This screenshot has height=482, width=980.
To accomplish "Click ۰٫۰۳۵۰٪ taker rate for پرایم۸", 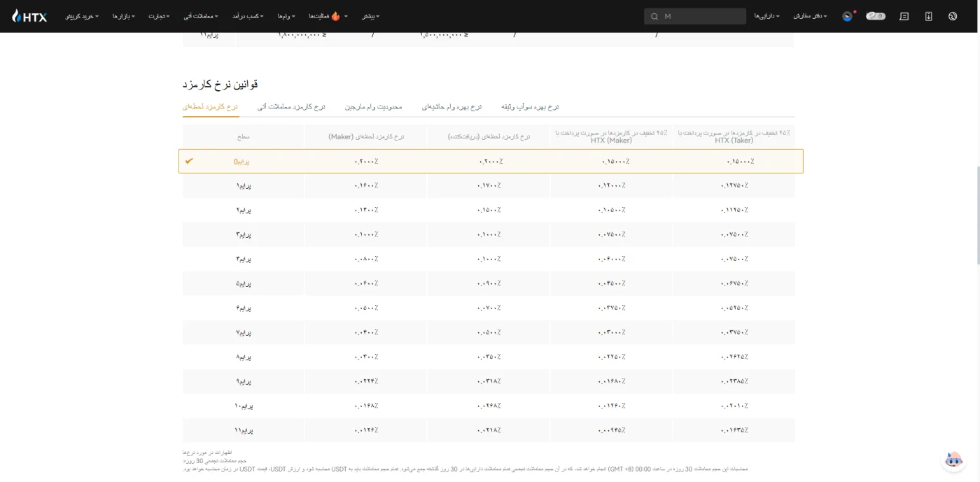I will 489,357.
